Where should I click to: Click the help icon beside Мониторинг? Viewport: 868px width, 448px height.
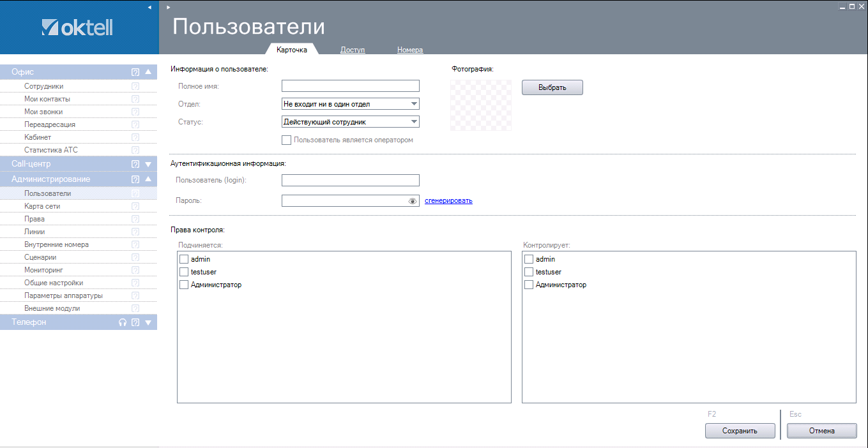point(135,270)
